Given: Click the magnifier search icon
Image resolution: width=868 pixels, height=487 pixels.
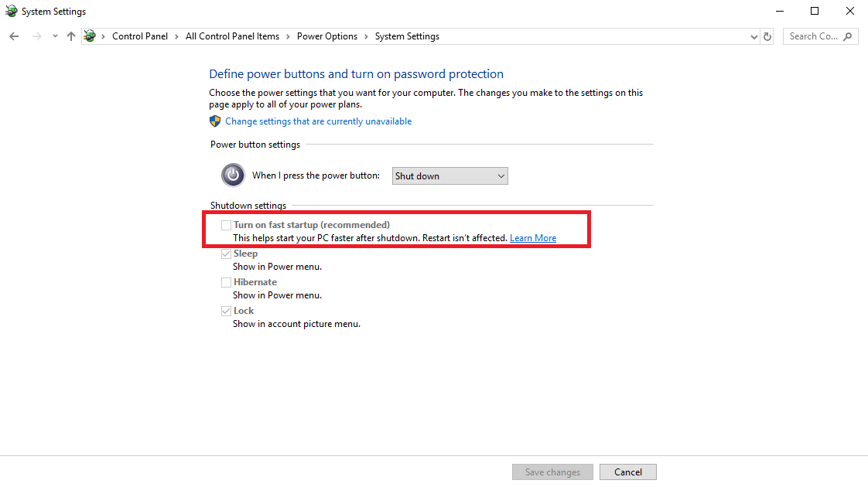Looking at the screenshot, I should click(847, 36).
